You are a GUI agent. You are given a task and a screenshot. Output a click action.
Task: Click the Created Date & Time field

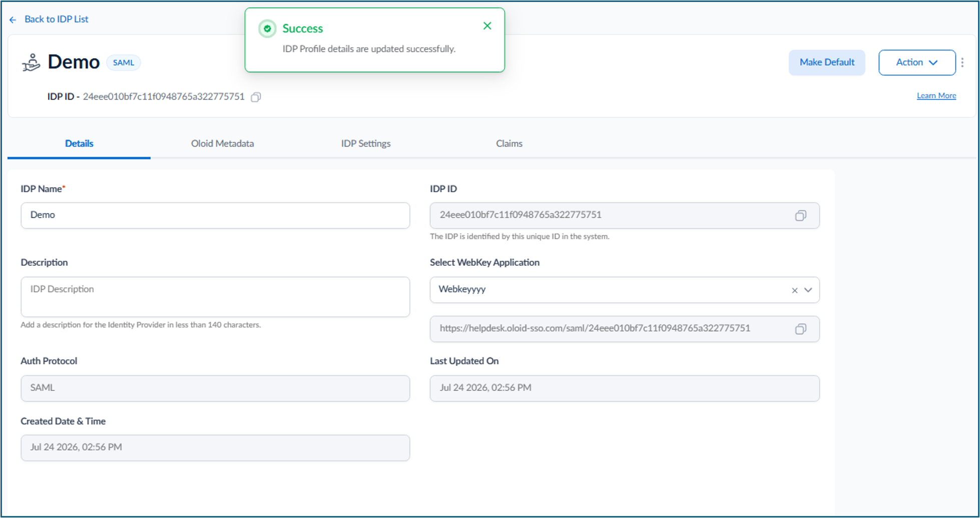click(x=215, y=448)
